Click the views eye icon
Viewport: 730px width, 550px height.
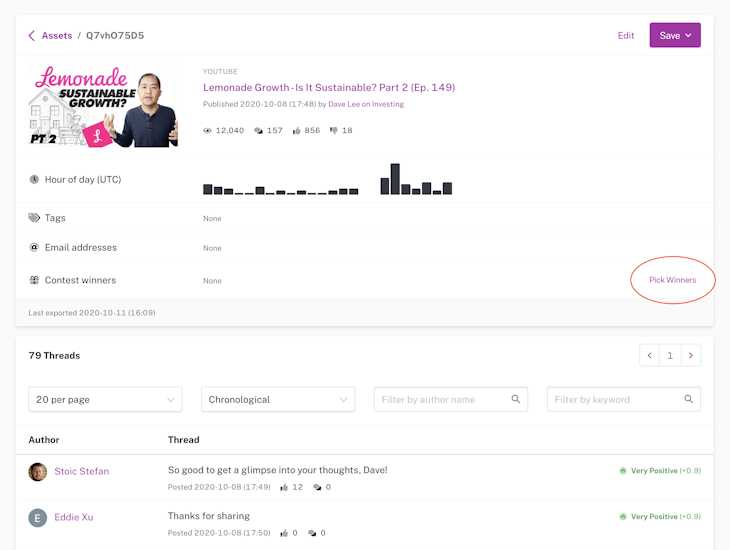point(208,131)
